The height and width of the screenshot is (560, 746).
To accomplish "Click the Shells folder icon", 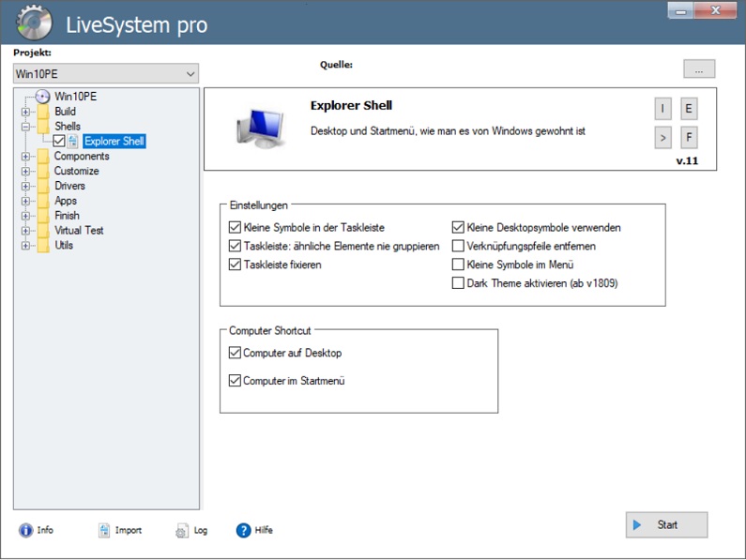I will point(43,127).
